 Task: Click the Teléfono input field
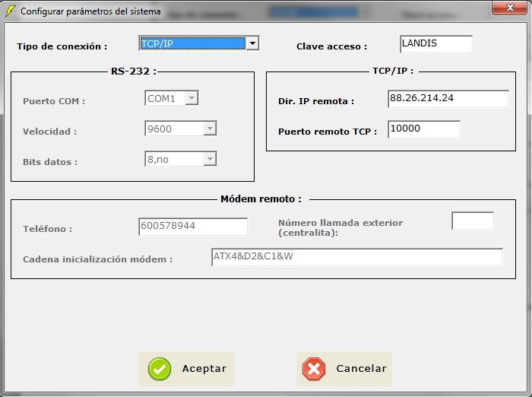(193, 227)
